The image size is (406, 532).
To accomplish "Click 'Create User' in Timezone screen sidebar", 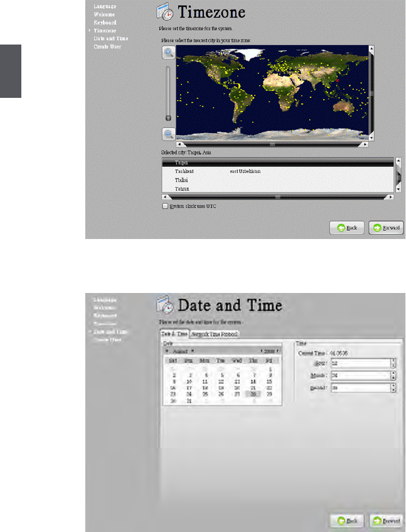I will [x=107, y=46].
